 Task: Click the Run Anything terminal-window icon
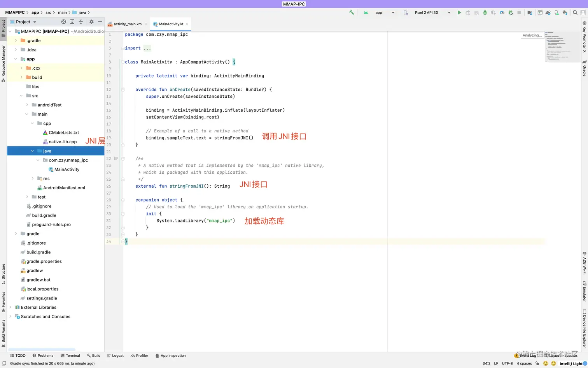pos(540,12)
